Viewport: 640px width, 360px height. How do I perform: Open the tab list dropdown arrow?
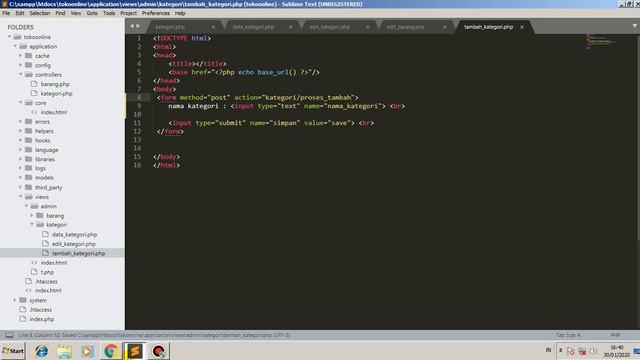635,26
